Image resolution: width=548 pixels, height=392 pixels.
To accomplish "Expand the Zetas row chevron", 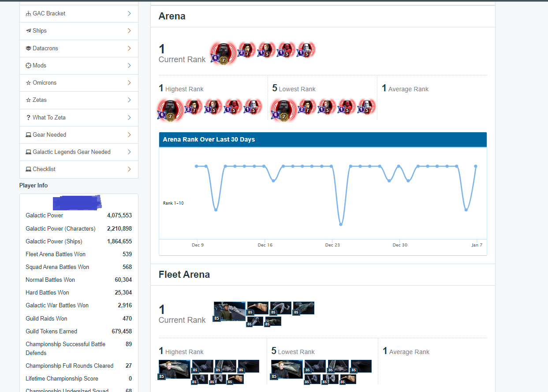I will click(x=129, y=100).
